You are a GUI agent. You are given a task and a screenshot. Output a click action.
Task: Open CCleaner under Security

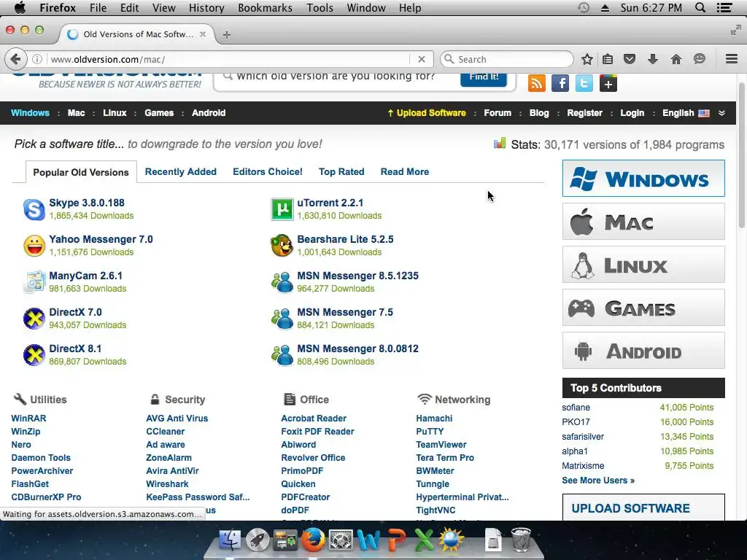coord(166,432)
